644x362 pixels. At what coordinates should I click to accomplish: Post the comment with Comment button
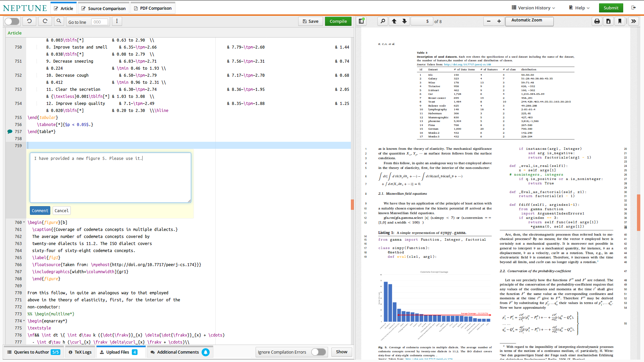40,210
